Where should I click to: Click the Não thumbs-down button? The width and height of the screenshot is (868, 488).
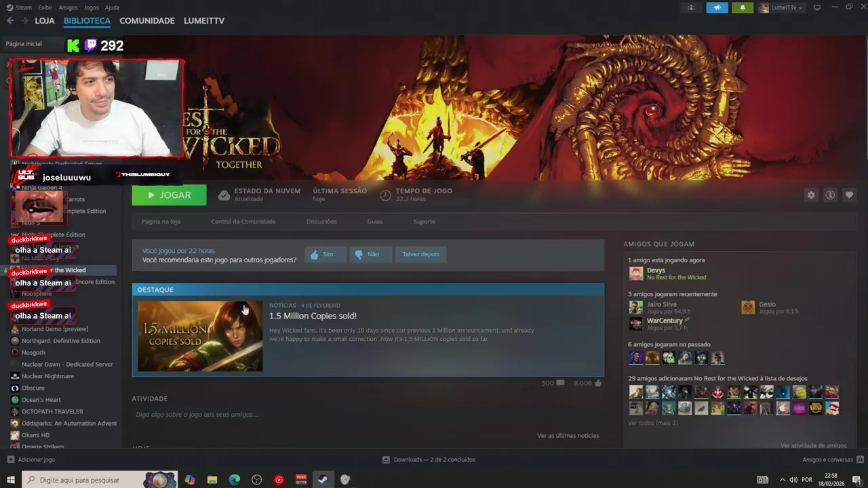point(370,255)
